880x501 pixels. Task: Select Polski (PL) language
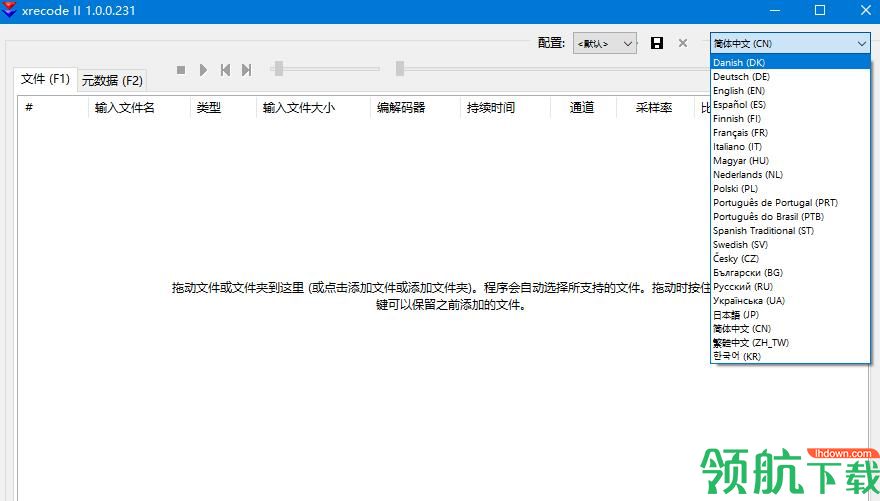tap(790, 189)
